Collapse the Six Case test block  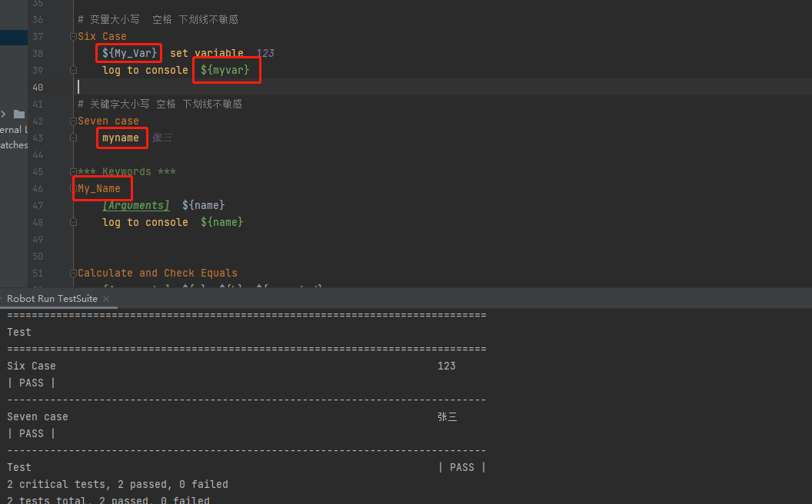point(74,36)
